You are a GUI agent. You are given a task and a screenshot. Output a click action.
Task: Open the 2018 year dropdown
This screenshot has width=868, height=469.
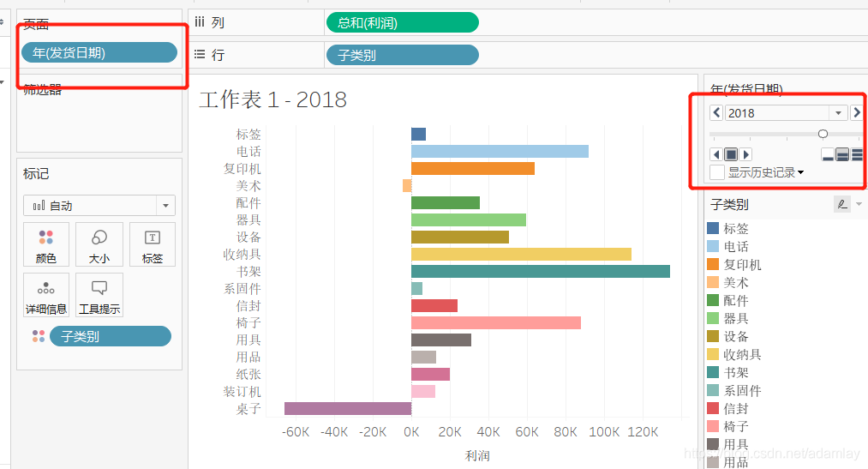pyautogui.click(x=838, y=113)
